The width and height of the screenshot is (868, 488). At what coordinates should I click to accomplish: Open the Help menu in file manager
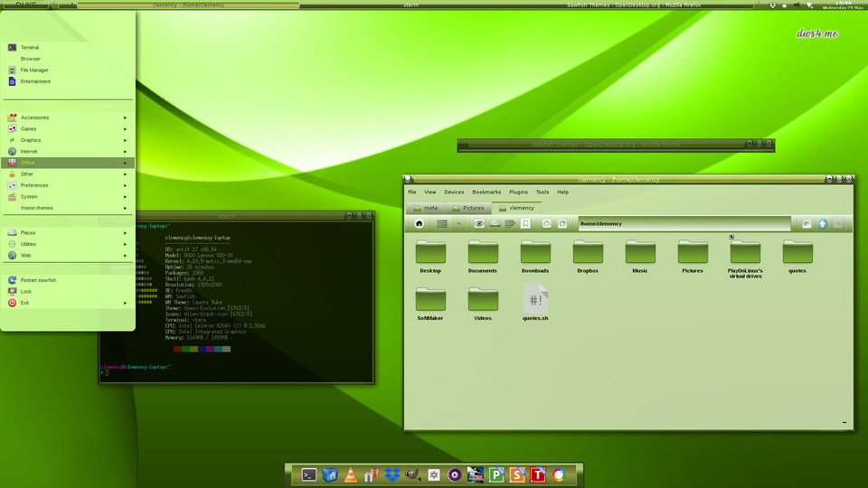point(562,192)
